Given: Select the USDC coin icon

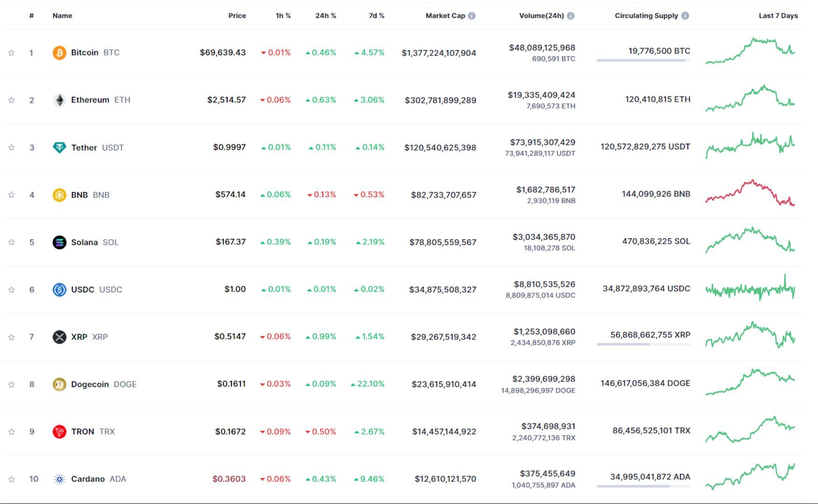Looking at the screenshot, I should (x=59, y=289).
